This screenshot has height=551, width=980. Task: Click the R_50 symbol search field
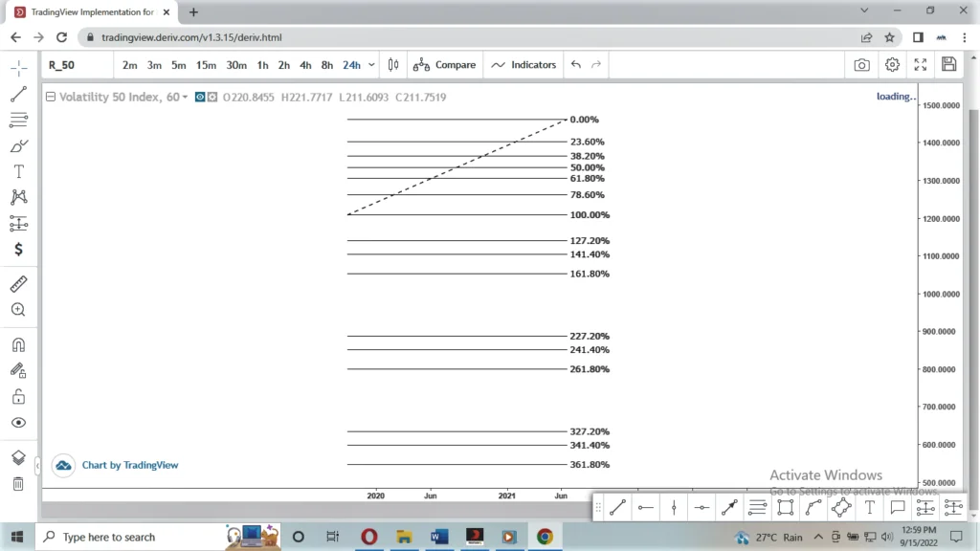point(78,65)
